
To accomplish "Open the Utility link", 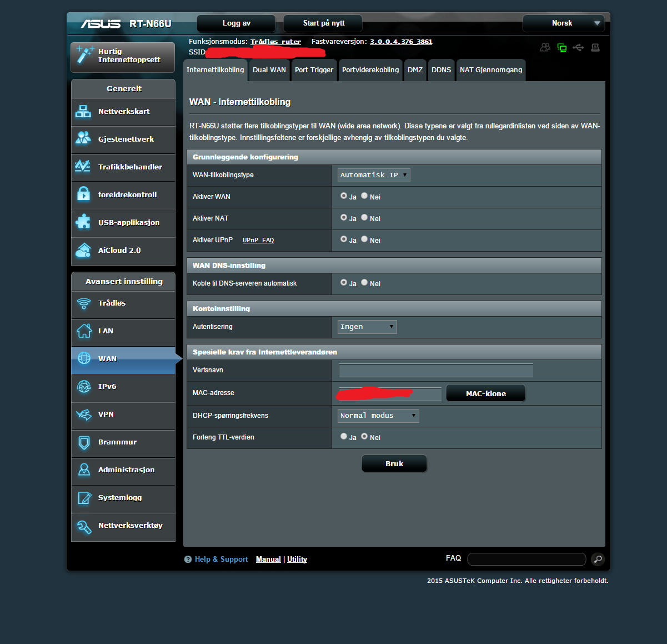I will (297, 560).
